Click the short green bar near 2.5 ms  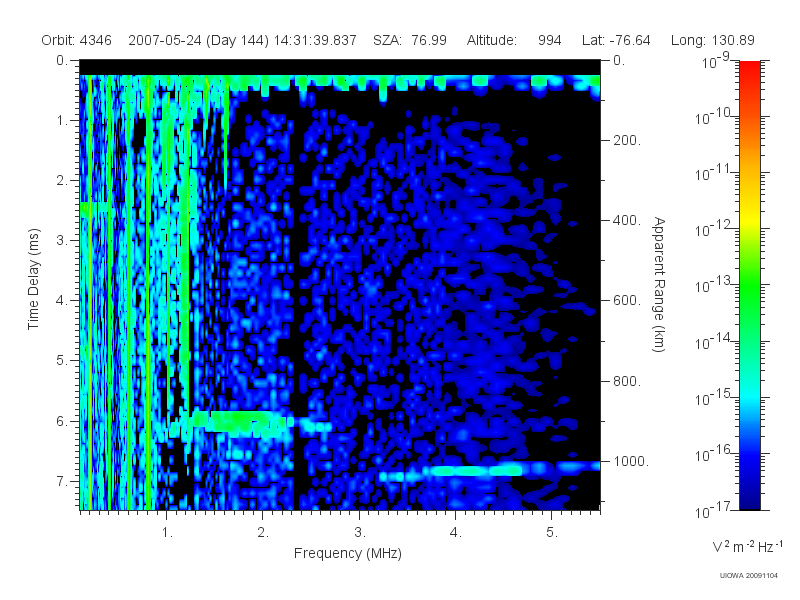(94, 207)
